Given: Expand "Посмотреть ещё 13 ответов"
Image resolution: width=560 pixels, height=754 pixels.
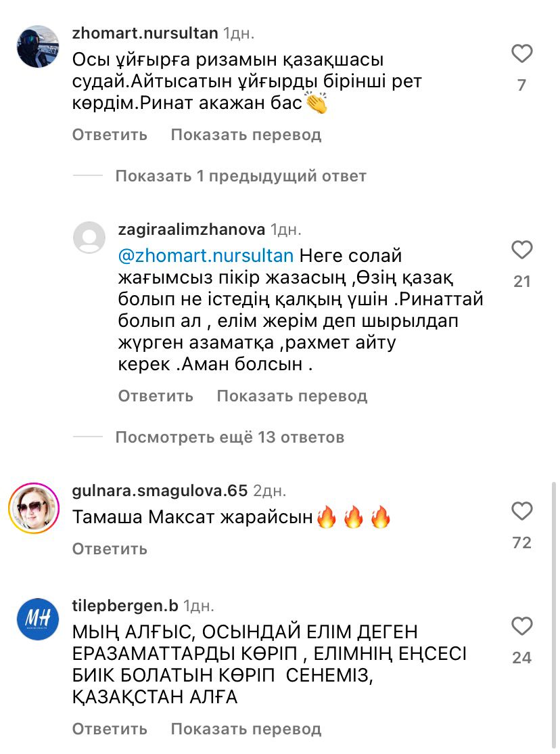Looking at the screenshot, I should tap(229, 437).
